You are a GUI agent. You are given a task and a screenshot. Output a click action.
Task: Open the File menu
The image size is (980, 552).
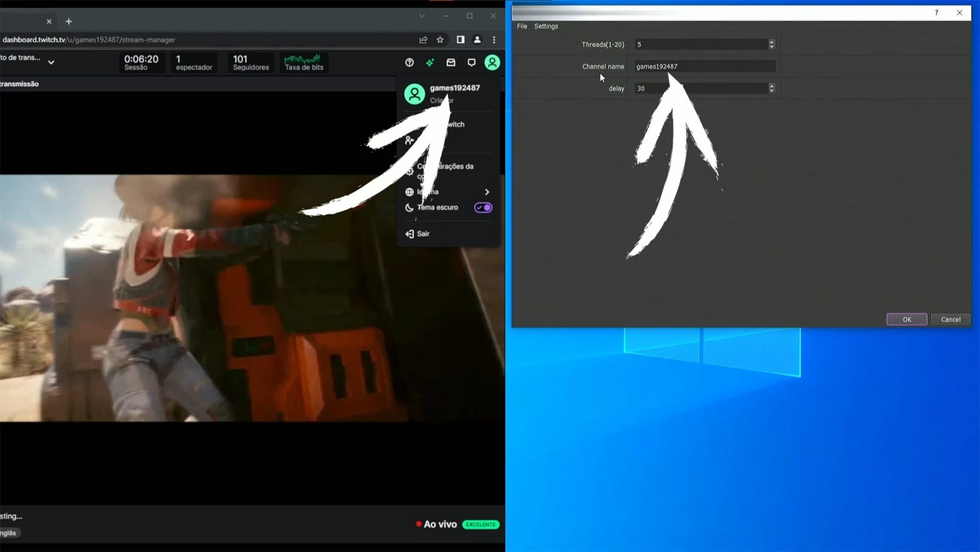[521, 26]
